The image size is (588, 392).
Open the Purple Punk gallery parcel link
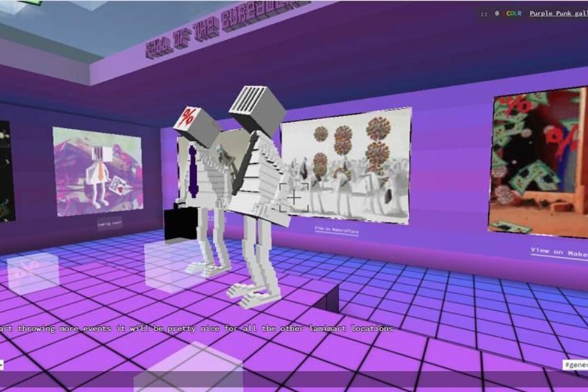coord(558,13)
